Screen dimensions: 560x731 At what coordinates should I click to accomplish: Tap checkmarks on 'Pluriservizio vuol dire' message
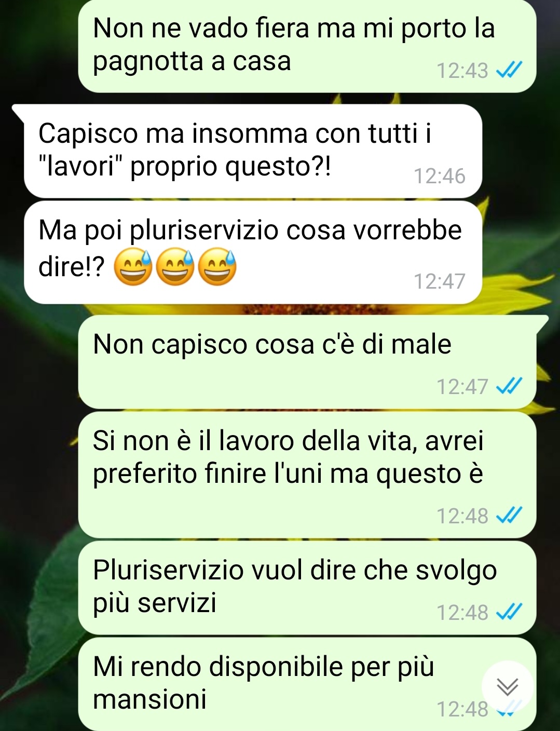point(509,612)
